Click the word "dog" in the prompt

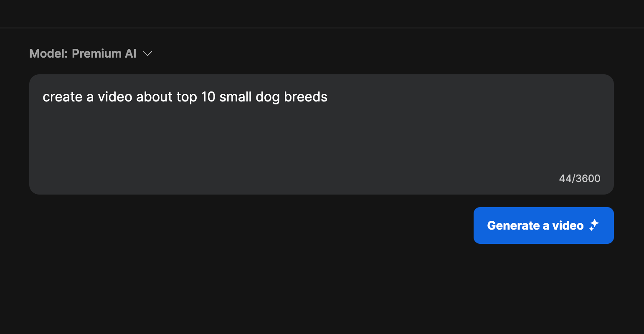coord(267,97)
